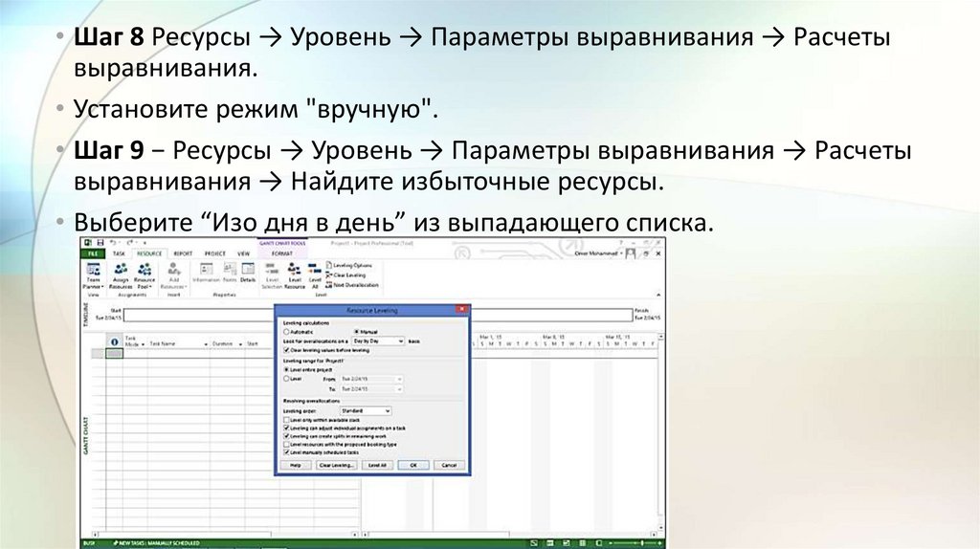
Task: Open the Team Planner view button
Action: pos(93,275)
